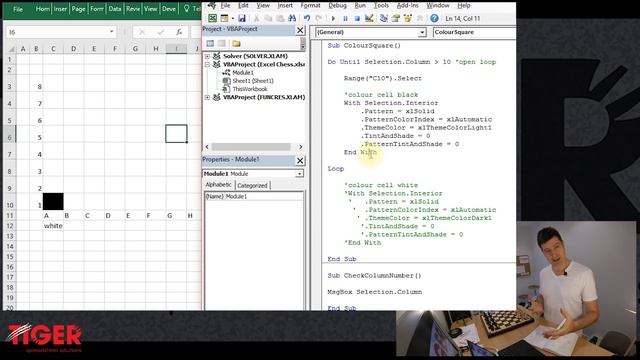
Task: Click the Redo arrow icon
Action: tap(319, 18)
